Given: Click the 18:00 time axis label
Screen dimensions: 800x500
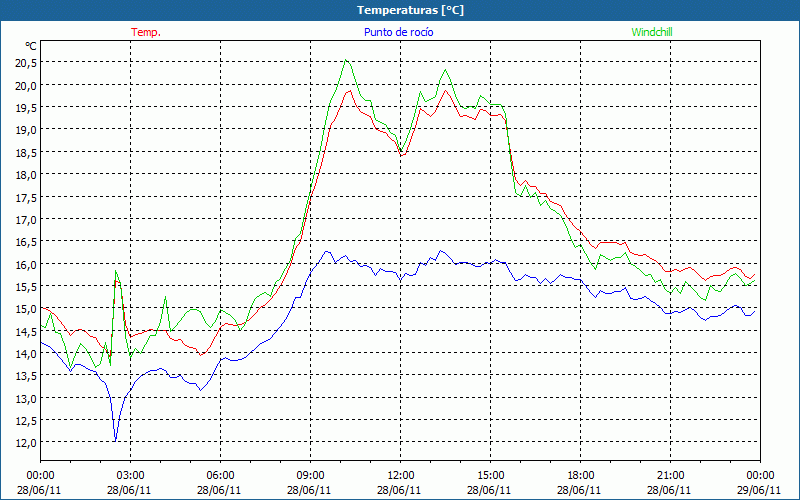Looking at the screenshot, I should point(581,476).
